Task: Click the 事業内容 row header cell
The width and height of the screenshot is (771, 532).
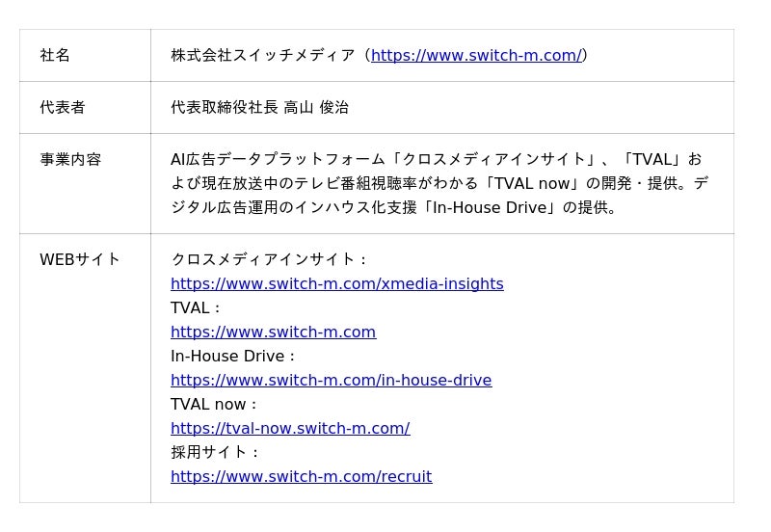Action: 70,160
